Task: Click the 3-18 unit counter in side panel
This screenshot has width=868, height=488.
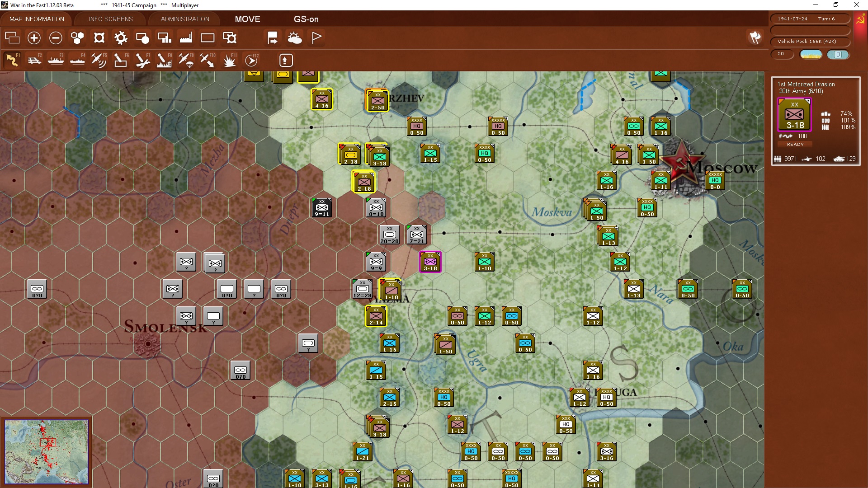Action: [x=794, y=114]
